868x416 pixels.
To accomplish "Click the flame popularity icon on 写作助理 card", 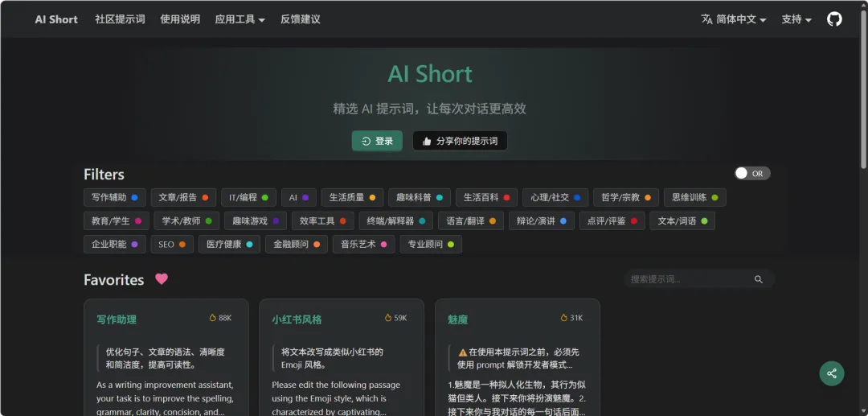I will pos(212,318).
